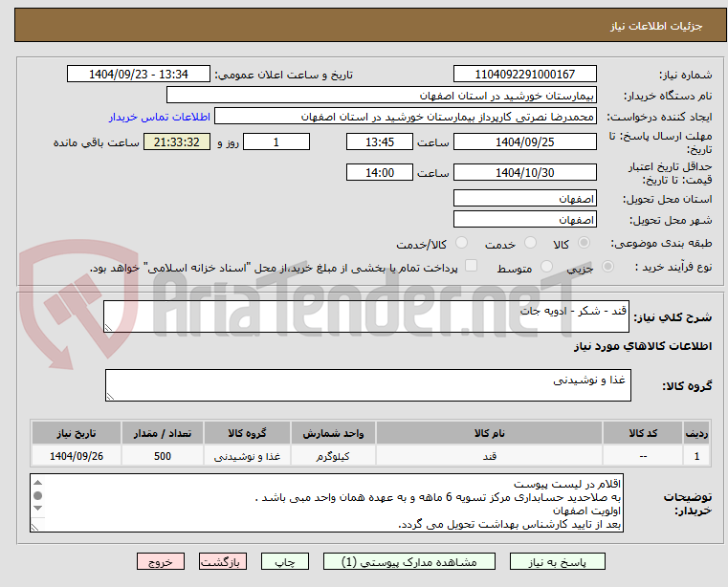Click the ردیف column header

[696, 433]
